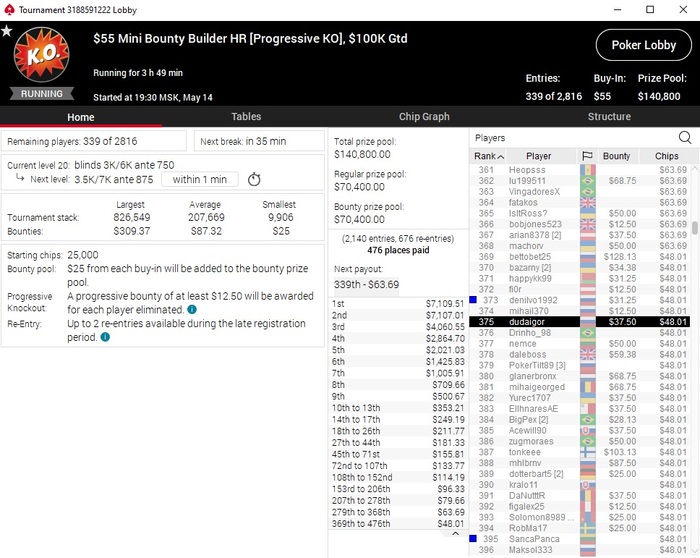
Task: Select player Yurec1707 row
Action: tap(579, 398)
